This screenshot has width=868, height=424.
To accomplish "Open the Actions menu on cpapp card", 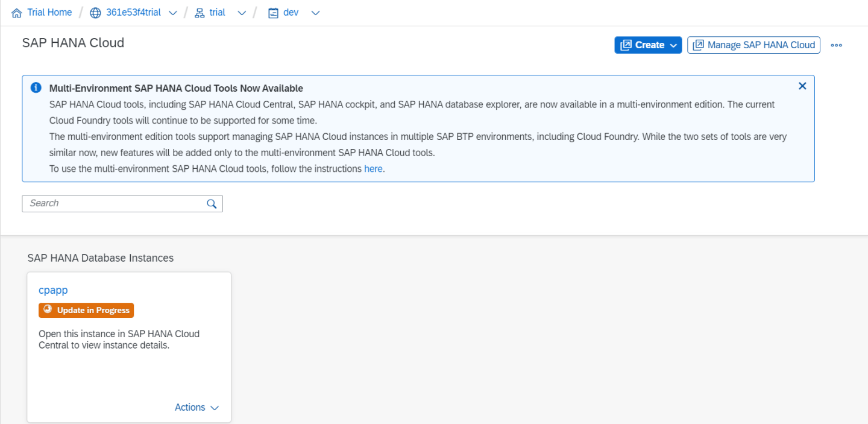I will click(197, 407).
